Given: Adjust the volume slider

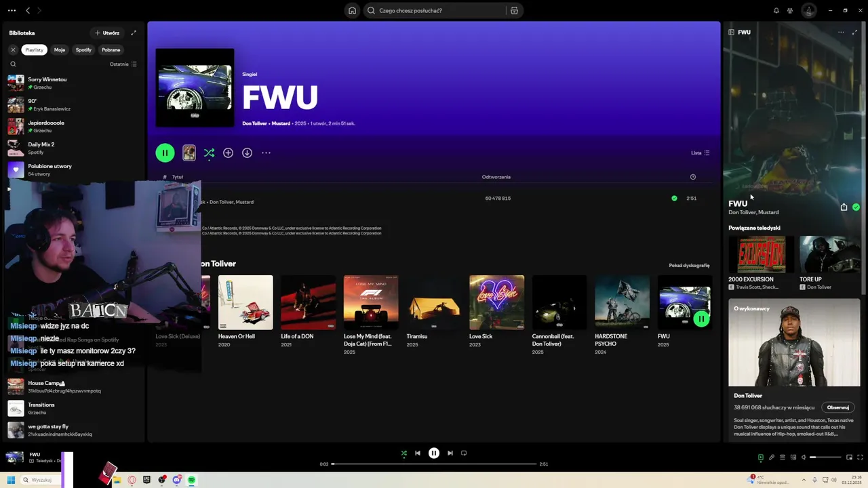Looking at the screenshot, I should point(824,457).
